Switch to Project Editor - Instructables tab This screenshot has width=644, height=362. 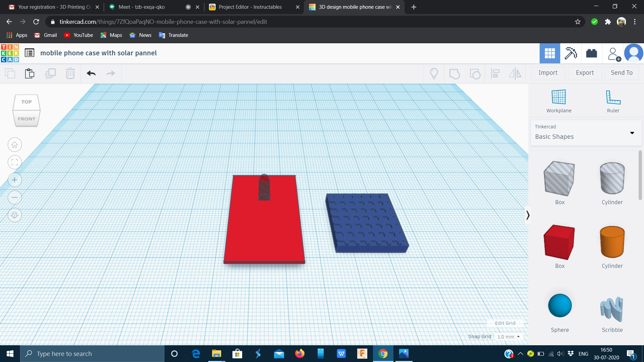coord(250,7)
